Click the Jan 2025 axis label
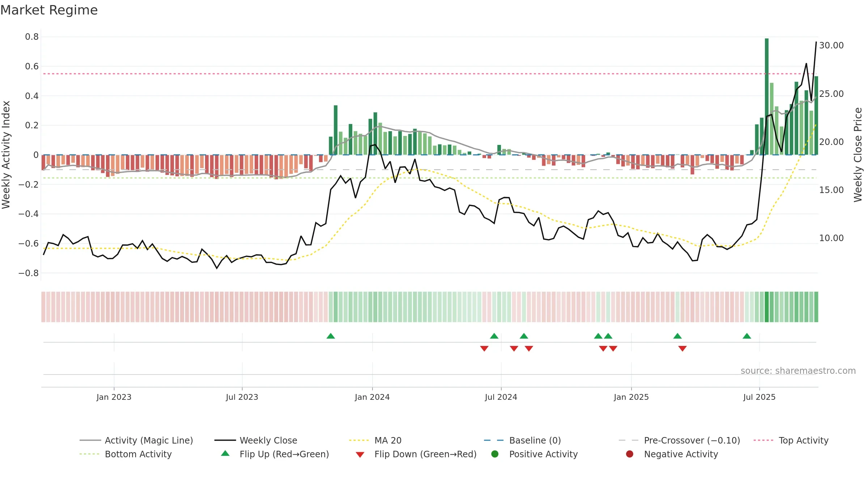Screen dimensions: 868x488 [631, 397]
